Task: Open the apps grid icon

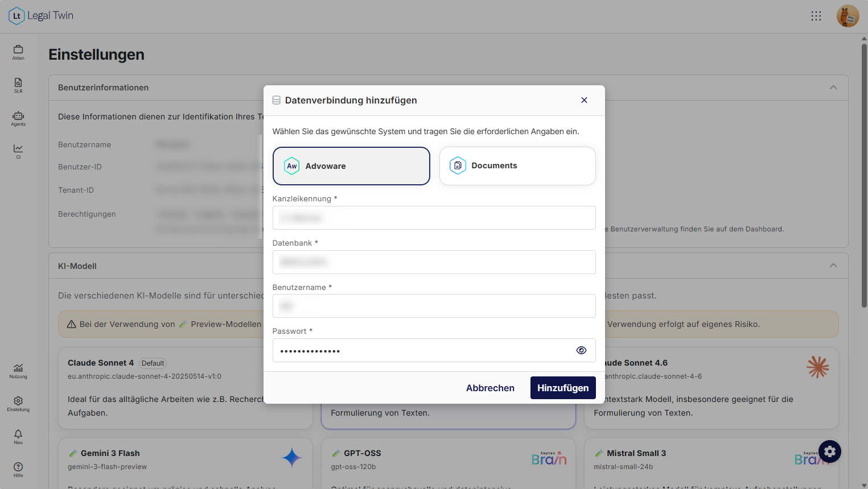Action: tap(816, 16)
